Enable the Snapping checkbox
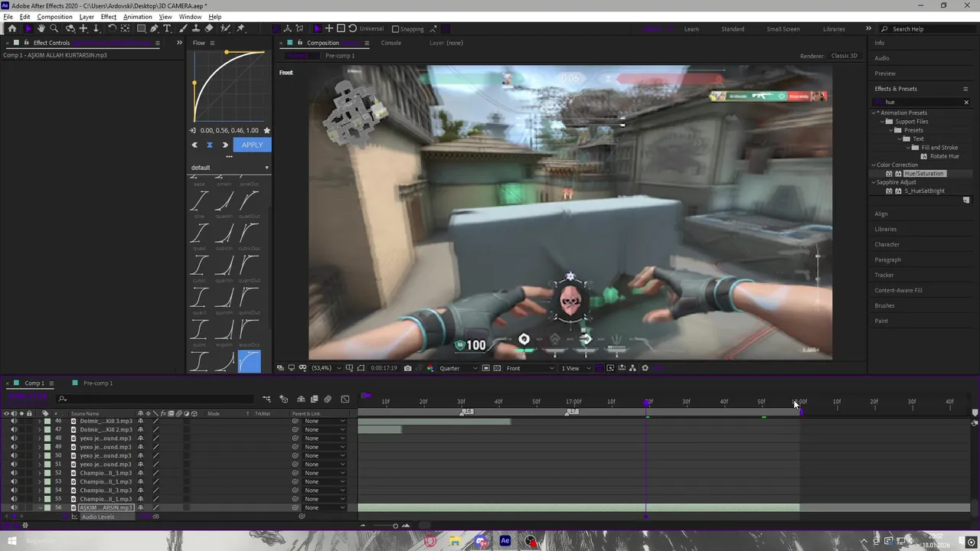The height and width of the screenshot is (551, 980). point(395,29)
